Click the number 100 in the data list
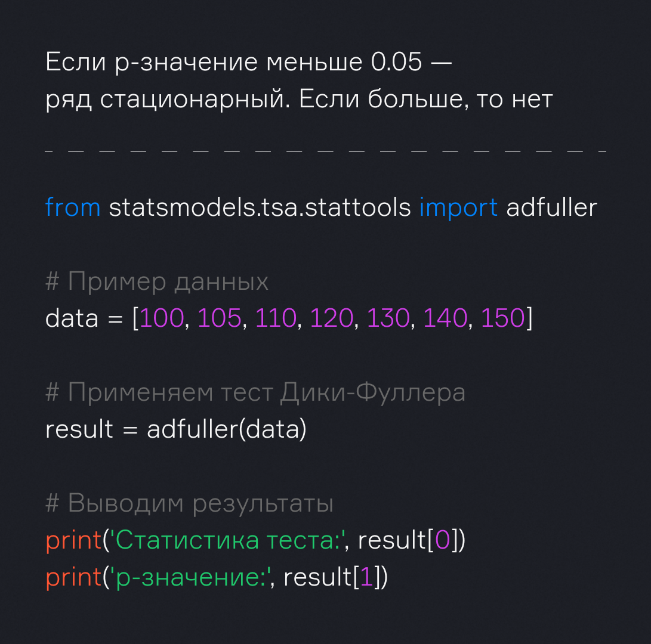The height and width of the screenshot is (644, 651). click(162, 318)
